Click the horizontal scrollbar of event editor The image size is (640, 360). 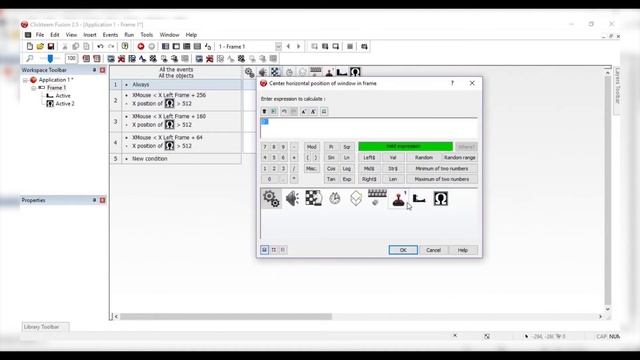click(x=226, y=317)
